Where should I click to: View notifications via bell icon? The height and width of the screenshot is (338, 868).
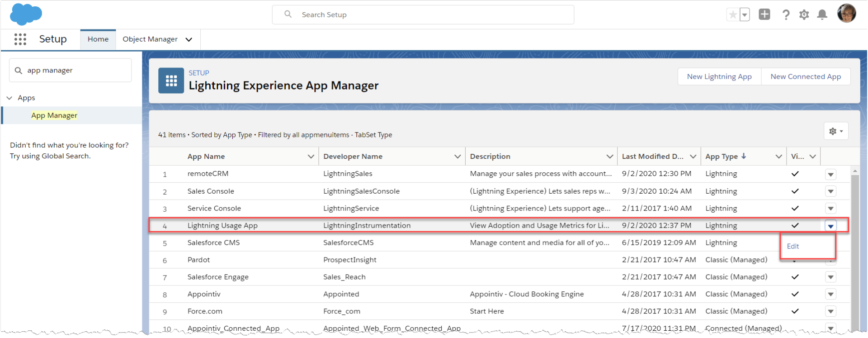pyautogui.click(x=822, y=15)
